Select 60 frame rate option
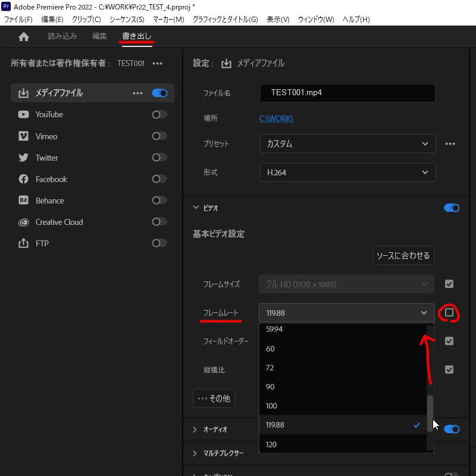The width and height of the screenshot is (476, 476). (x=343, y=349)
